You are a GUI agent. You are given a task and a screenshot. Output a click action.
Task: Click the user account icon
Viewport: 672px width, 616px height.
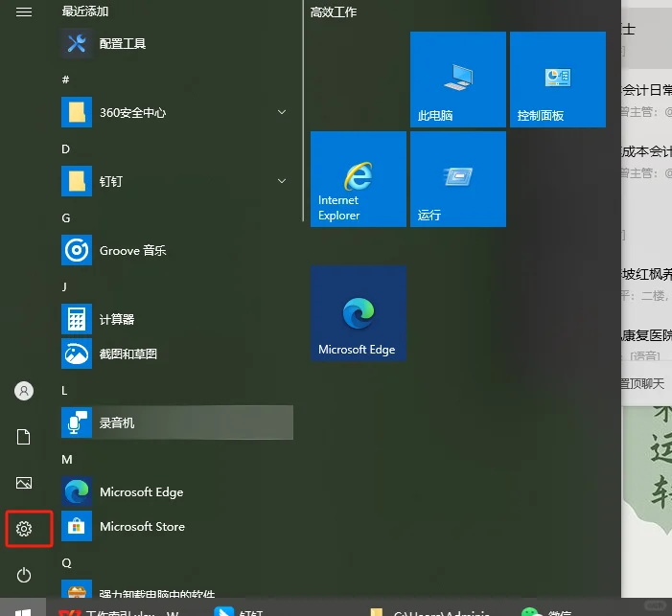pos(24,391)
